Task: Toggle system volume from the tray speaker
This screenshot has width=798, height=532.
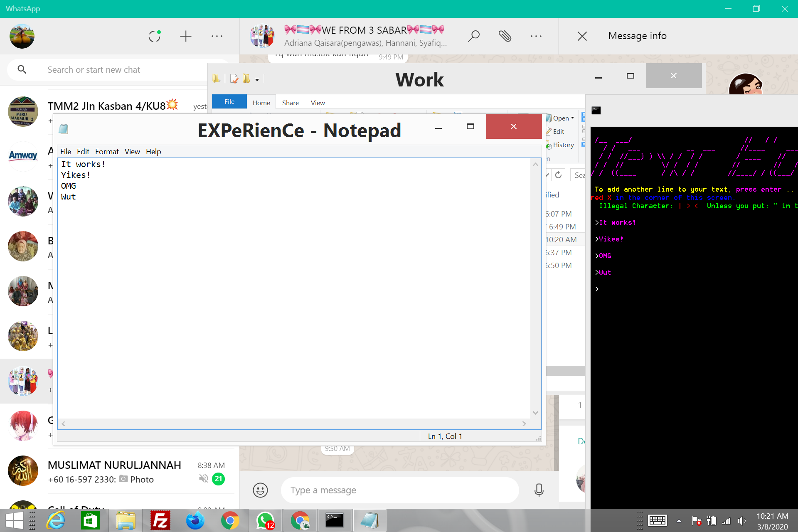Action: coord(741,520)
